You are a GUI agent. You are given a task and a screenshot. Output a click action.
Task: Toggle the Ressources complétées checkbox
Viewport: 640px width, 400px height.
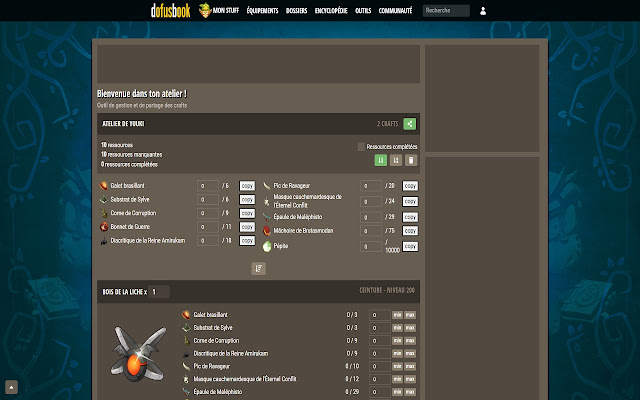coord(361,147)
